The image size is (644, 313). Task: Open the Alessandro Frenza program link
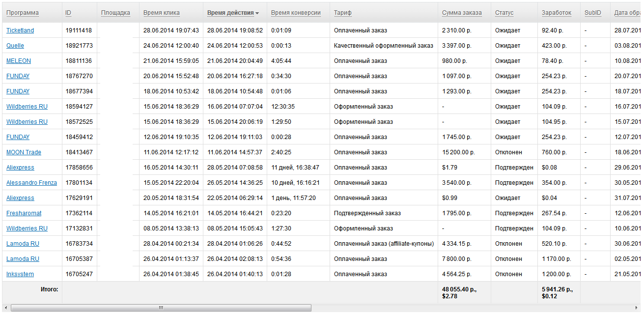(31, 183)
